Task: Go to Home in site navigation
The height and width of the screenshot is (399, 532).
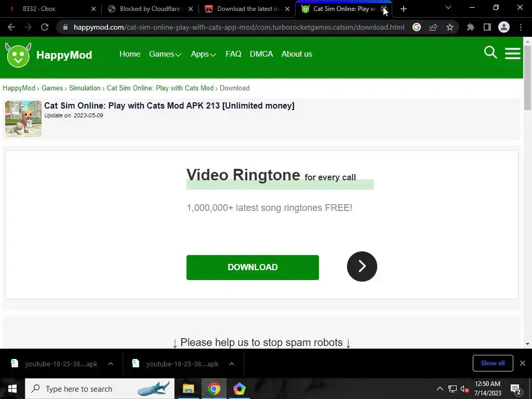Action: 129,54
